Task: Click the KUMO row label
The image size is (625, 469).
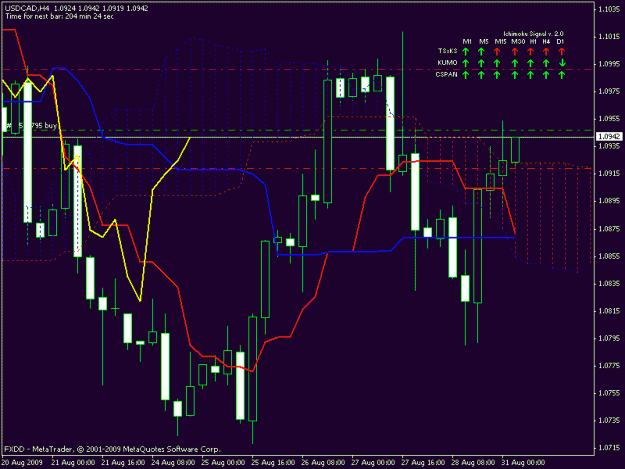Action: click(x=447, y=63)
